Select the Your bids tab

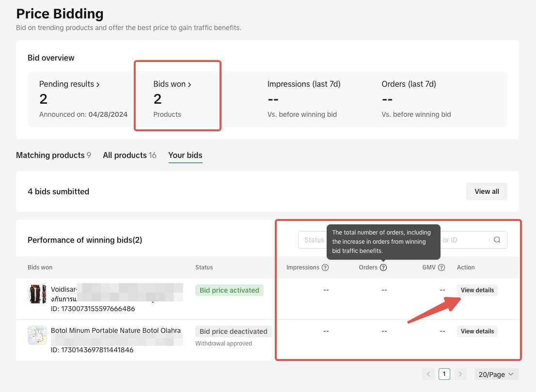pyautogui.click(x=185, y=156)
